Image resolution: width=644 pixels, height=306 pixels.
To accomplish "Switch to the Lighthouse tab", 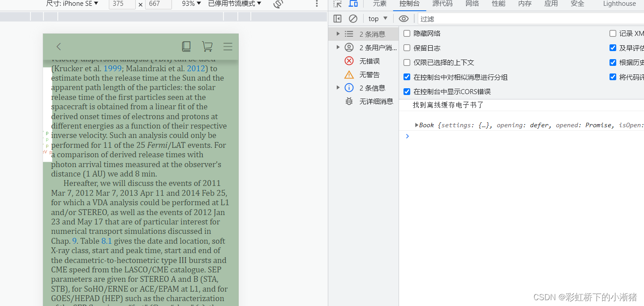I will tap(619, 4).
